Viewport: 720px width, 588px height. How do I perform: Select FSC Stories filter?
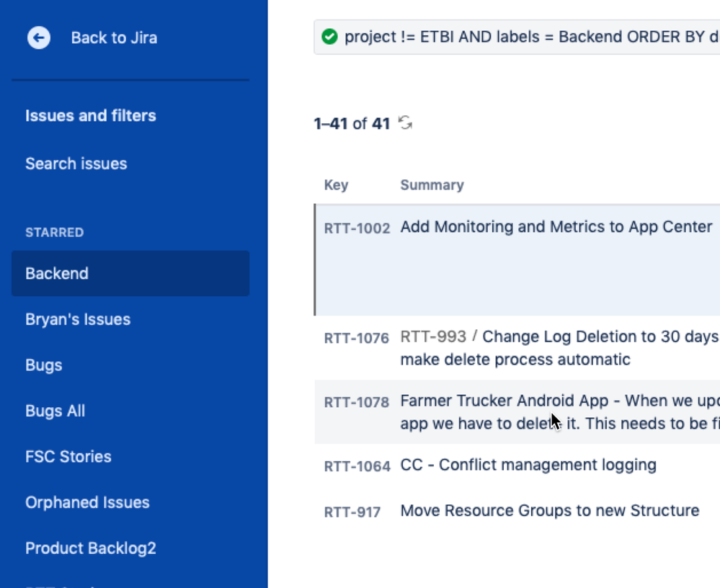tap(68, 457)
